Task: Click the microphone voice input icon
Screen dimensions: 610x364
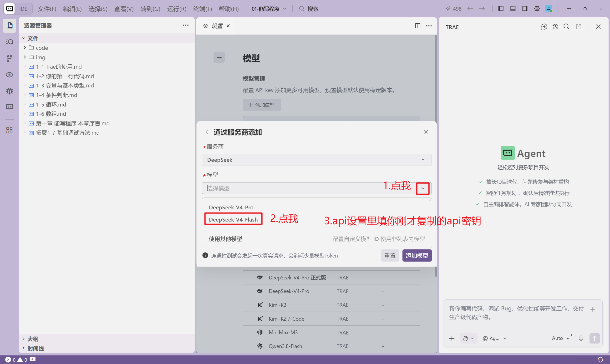Action: [581, 338]
